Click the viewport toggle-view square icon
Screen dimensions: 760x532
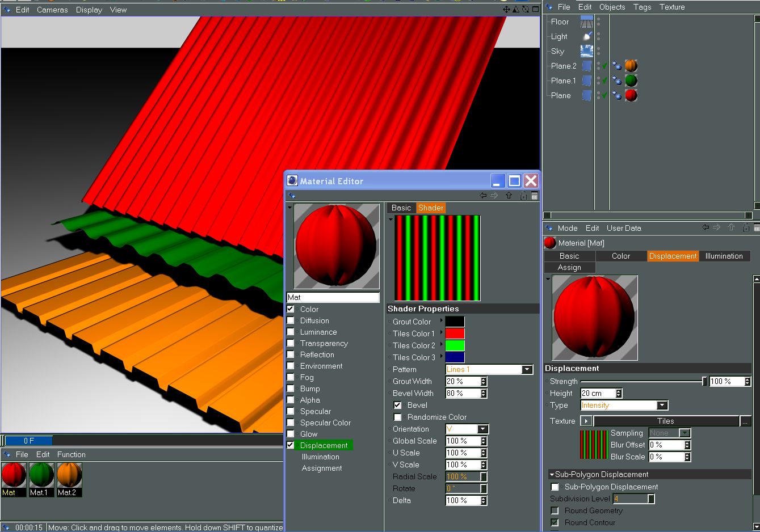(x=535, y=9)
